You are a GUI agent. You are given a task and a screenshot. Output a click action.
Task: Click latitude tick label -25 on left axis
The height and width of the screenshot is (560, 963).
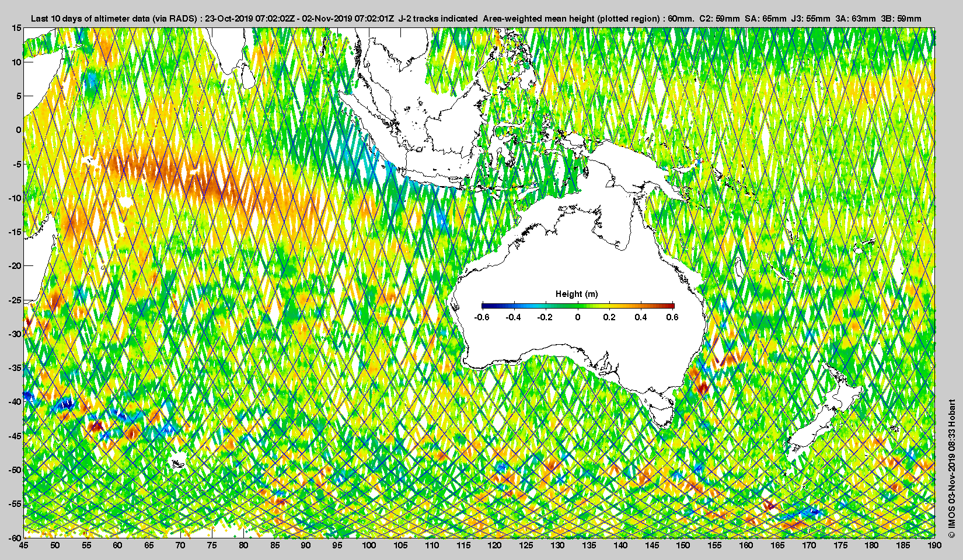tap(15, 300)
